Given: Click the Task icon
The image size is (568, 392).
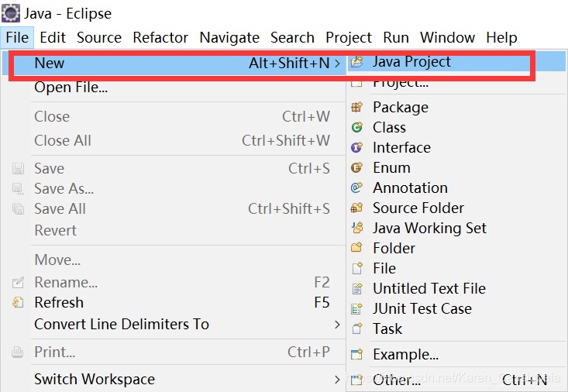Looking at the screenshot, I should click(x=356, y=328).
